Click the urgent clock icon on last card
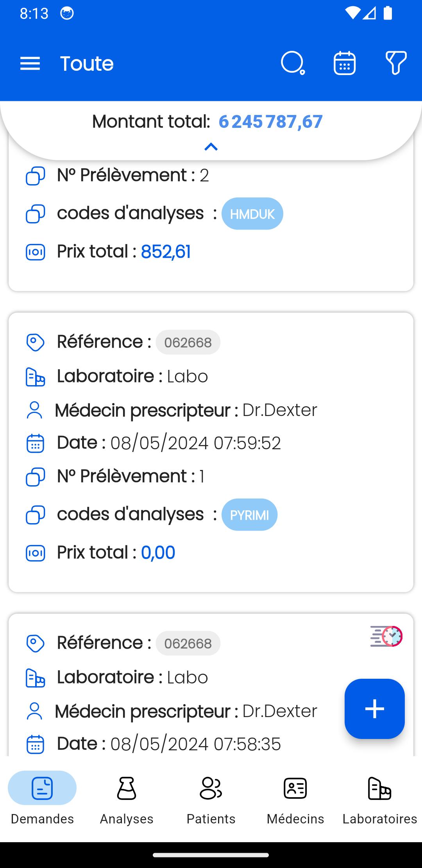This screenshot has height=868, width=422. pyautogui.click(x=386, y=636)
